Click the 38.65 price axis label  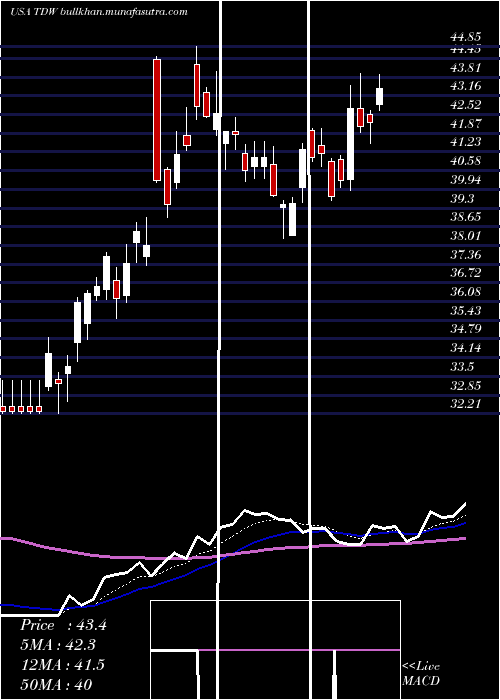tap(466, 217)
